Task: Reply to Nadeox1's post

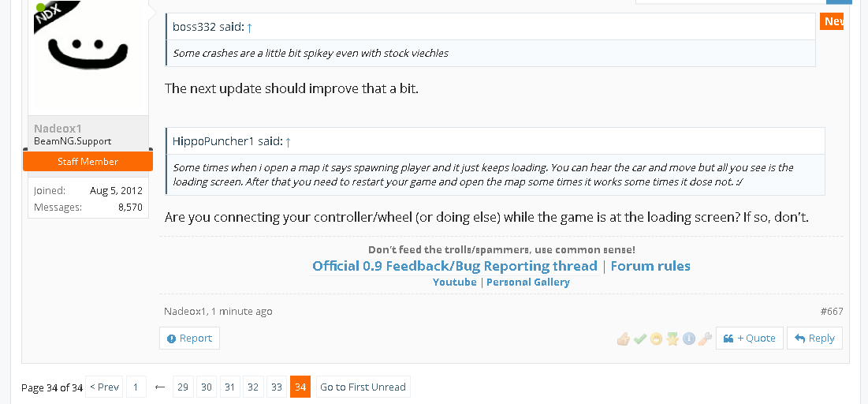Action: coord(815,338)
